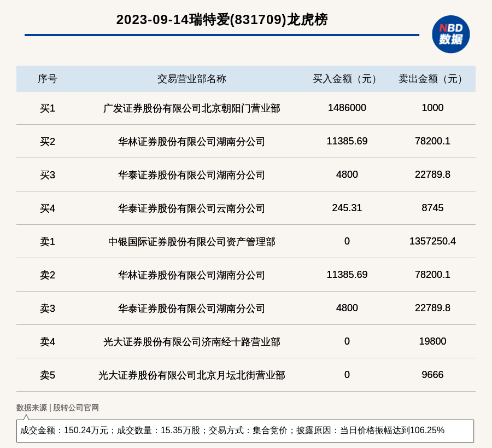The height and width of the screenshot is (448, 492).
Task: Click the buy amount 245.31
Action: (x=347, y=207)
